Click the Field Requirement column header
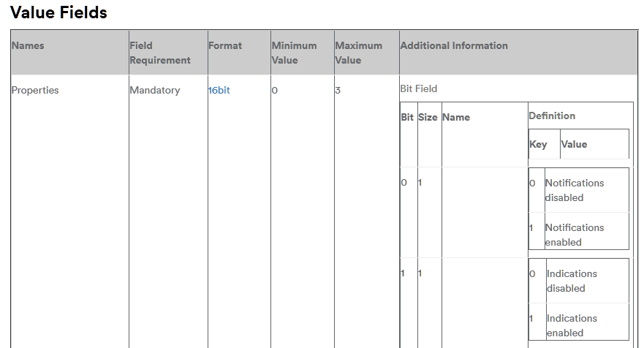644x348 pixels. [159, 53]
